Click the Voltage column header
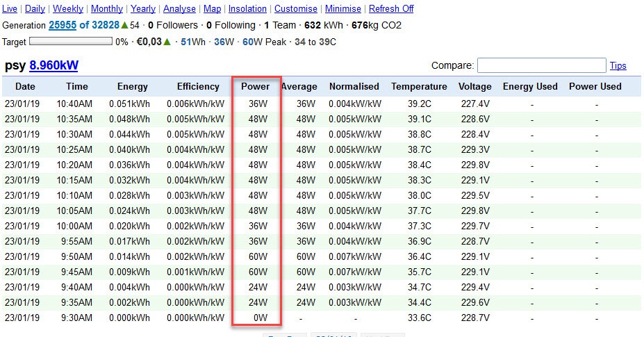 [474, 86]
